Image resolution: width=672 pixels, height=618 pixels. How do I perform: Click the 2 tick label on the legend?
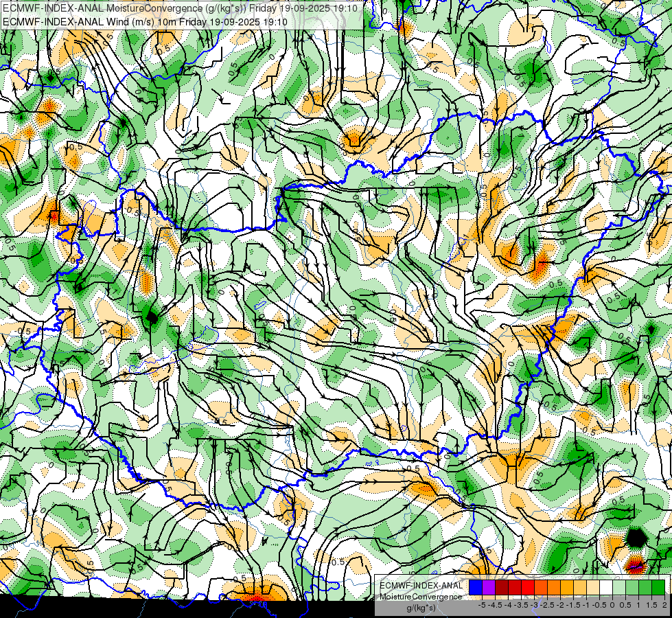(664, 605)
